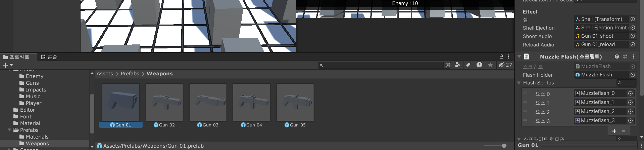The width and height of the screenshot is (644, 150).
Task: Select the Music folder in tree
Action: [30, 97]
